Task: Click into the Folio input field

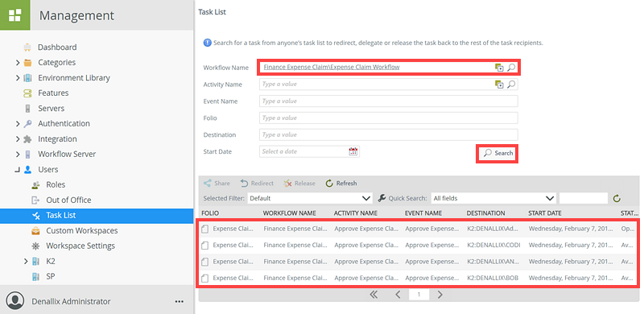Action: 389,118
